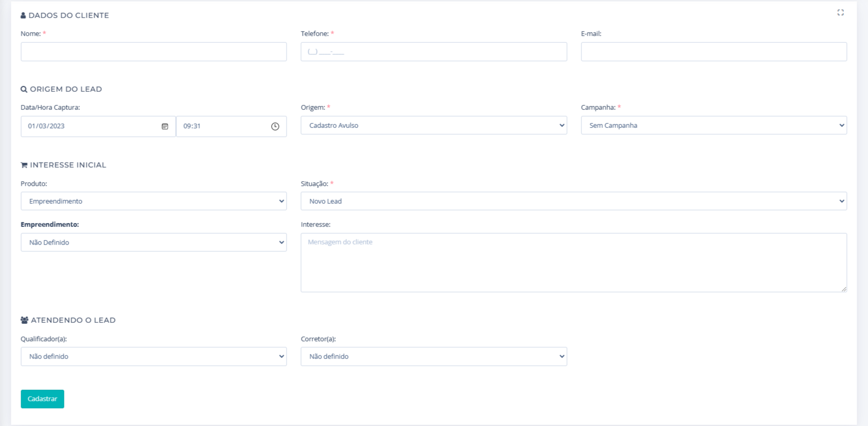
Task: Open the clock time picker icon
Action: point(275,126)
